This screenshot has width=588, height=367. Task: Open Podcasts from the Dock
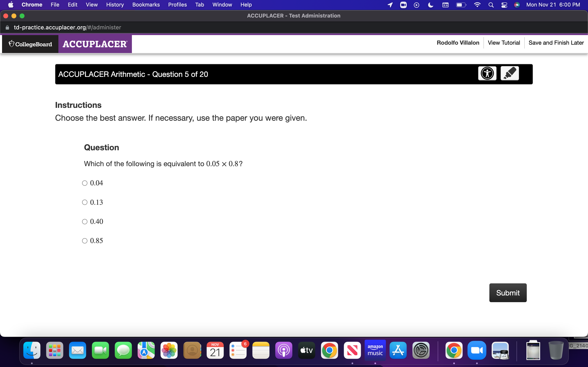tap(283, 350)
